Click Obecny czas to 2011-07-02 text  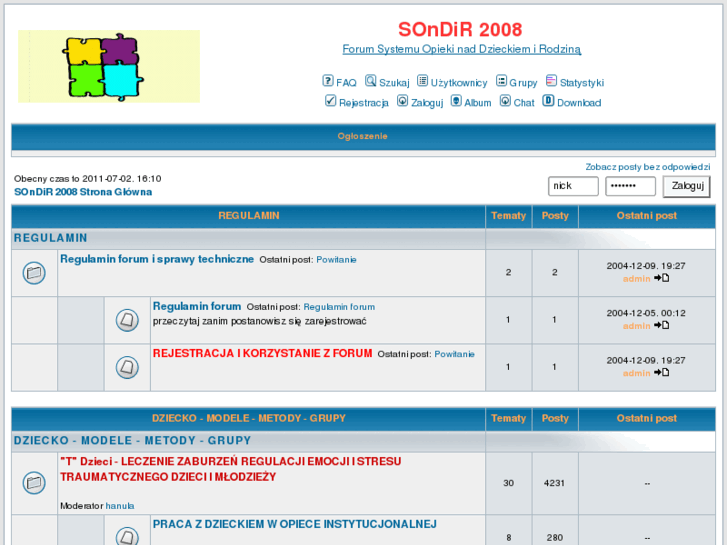[88, 179]
